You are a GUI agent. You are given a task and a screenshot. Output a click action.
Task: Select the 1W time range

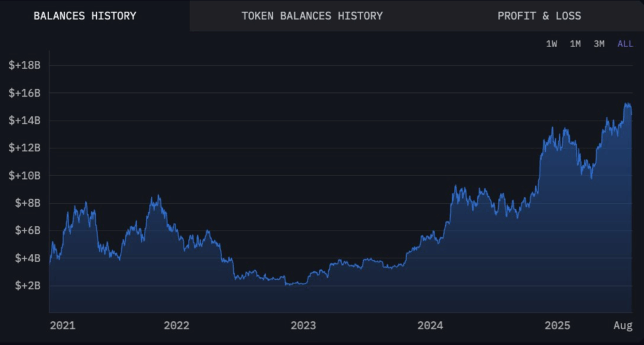point(551,44)
